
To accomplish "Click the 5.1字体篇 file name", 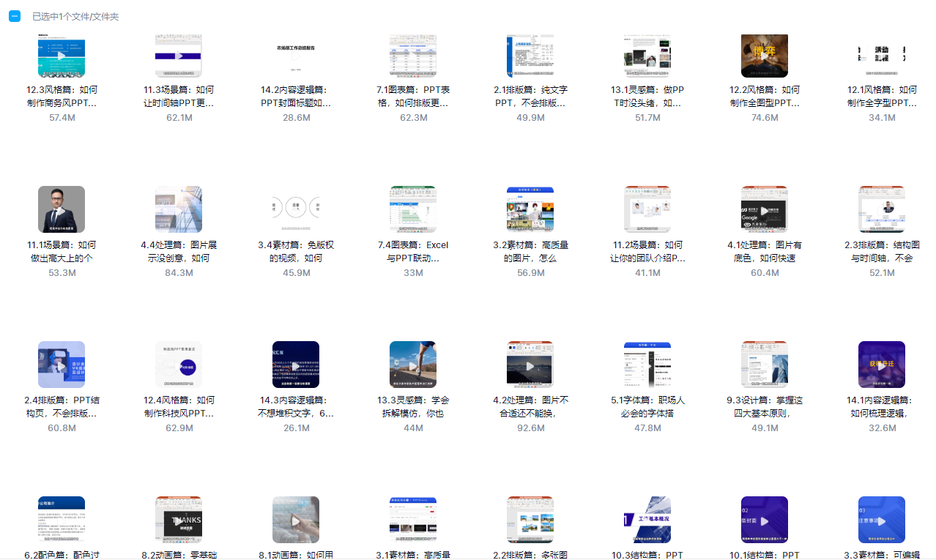I will pyautogui.click(x=647, y=407).
